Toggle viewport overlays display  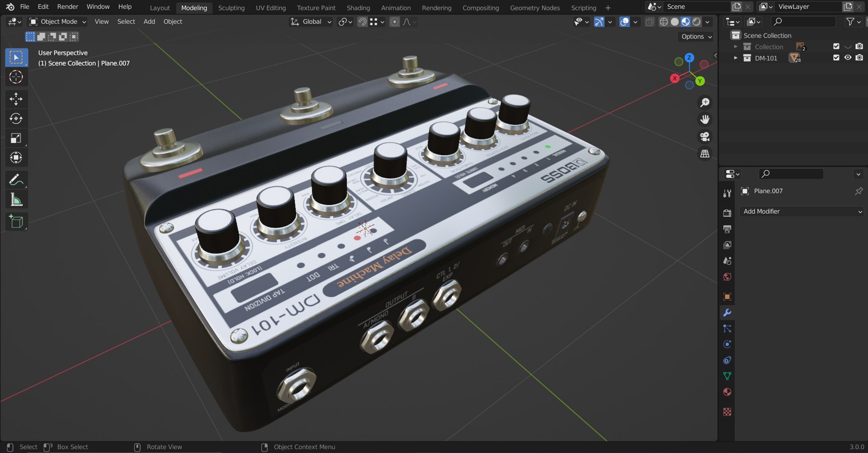[x=624, y=22]
